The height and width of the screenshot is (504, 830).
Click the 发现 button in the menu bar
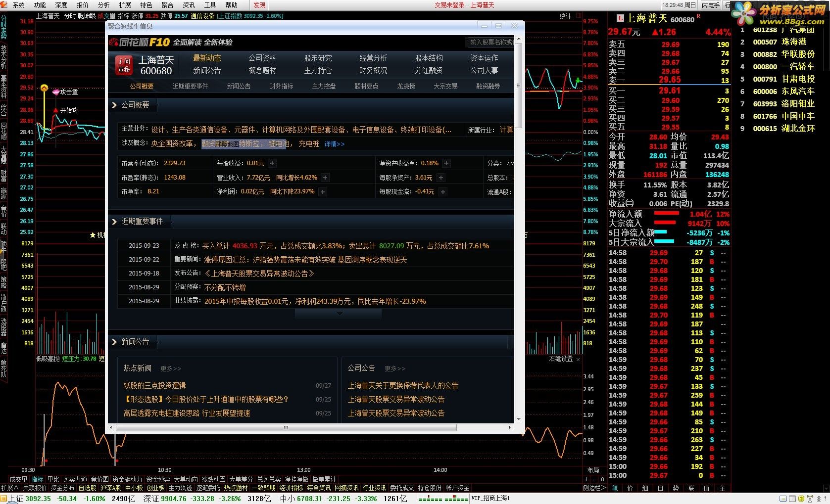click(259, 5)
